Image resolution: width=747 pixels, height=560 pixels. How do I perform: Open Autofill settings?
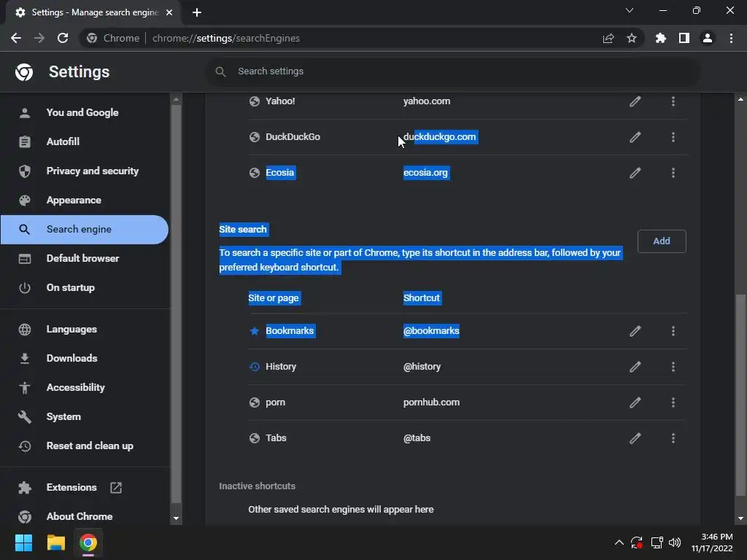[84, 142]
